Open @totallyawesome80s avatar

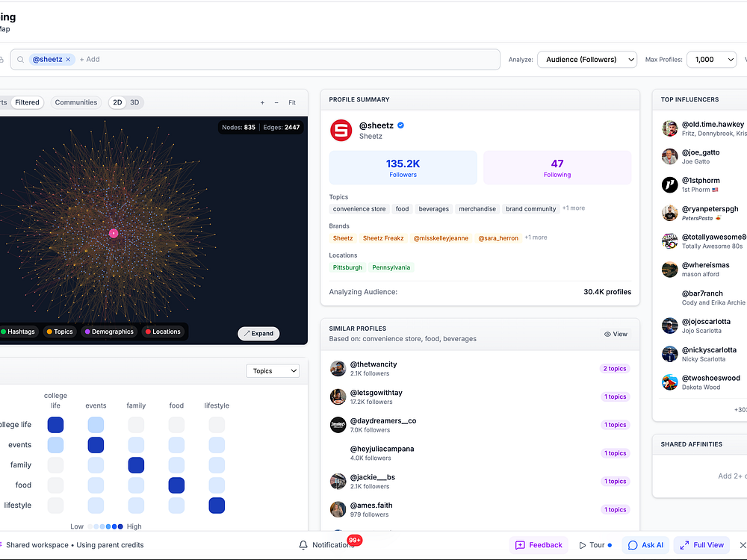(669, 241)
